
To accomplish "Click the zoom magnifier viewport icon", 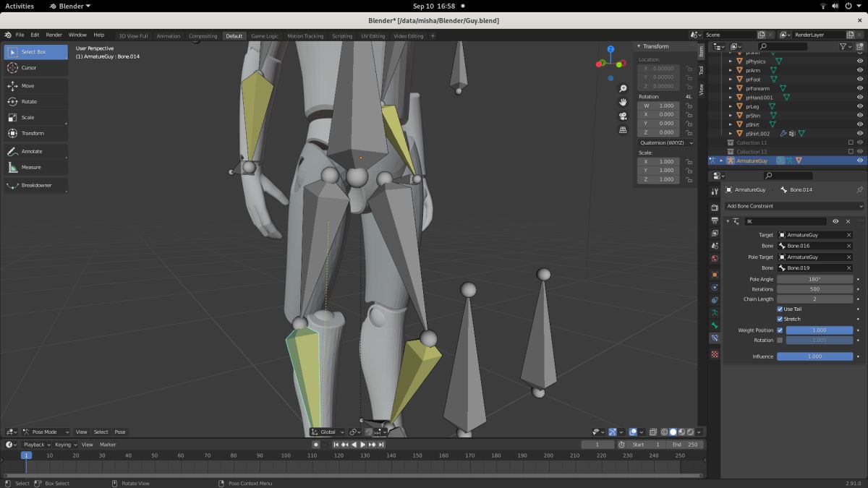I will click(623, 89).
